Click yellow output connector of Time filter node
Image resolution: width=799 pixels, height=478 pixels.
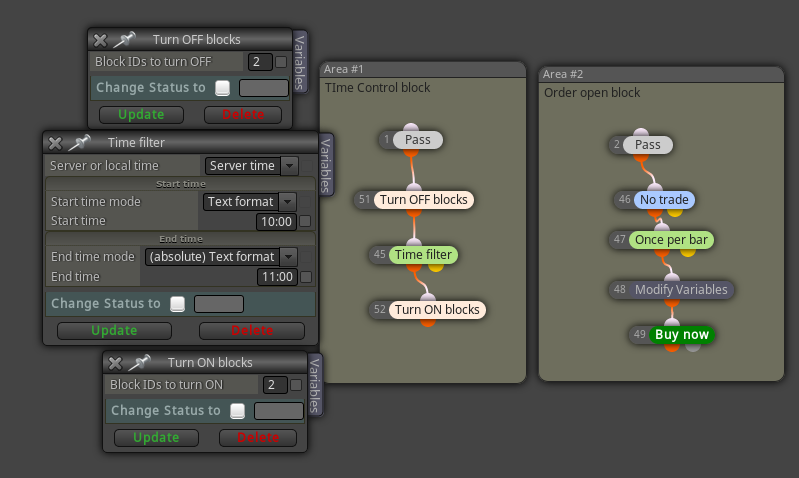click(x=436, y=267)
